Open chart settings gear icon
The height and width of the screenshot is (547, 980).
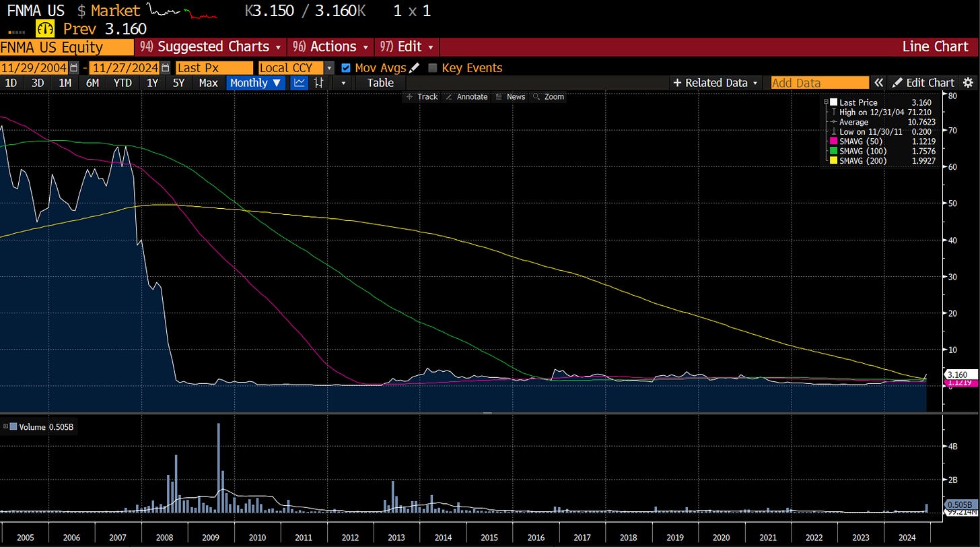pyautogui.click(x=968, y=83)
